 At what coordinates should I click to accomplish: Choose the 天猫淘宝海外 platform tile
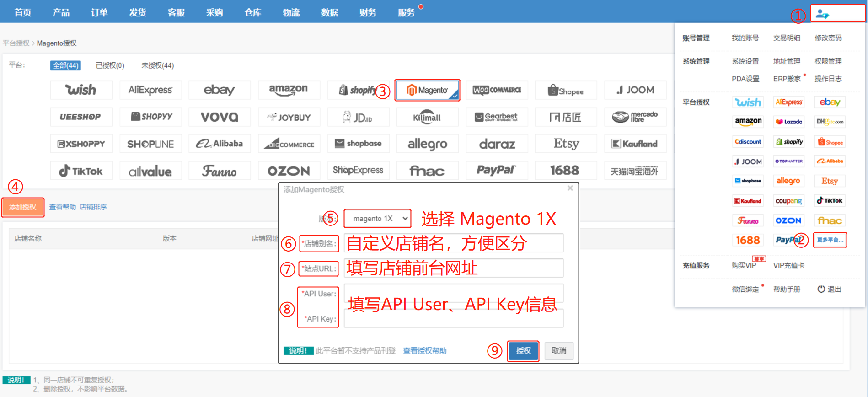tap(635, 171)
